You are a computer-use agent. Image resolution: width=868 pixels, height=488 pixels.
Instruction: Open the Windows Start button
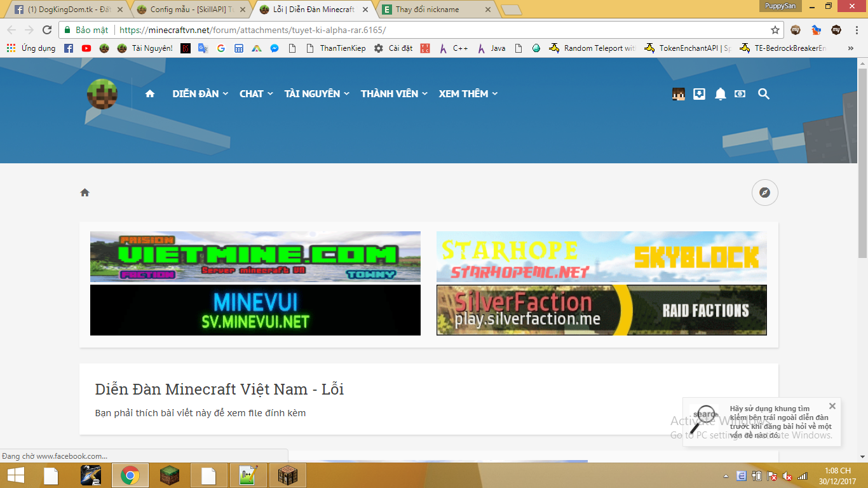pyautogui.click(x=16, y=475)
